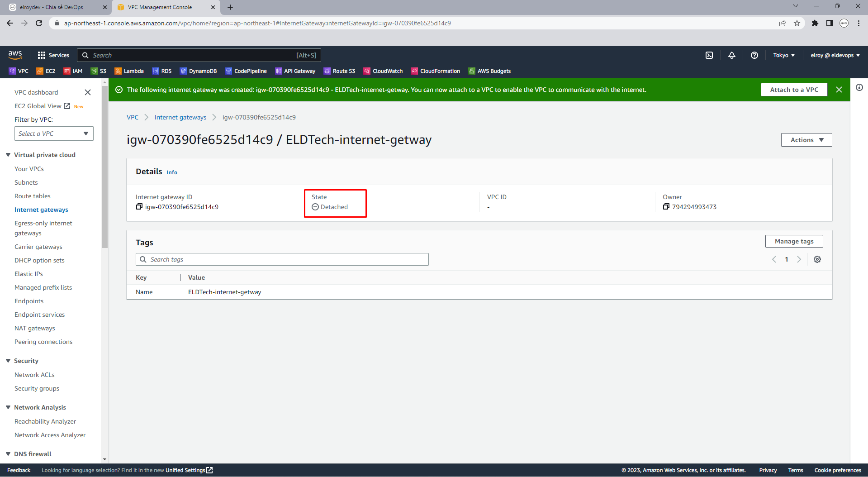
Task: Open S3 shortcut in favorites bar
Action: pos(99,71)
